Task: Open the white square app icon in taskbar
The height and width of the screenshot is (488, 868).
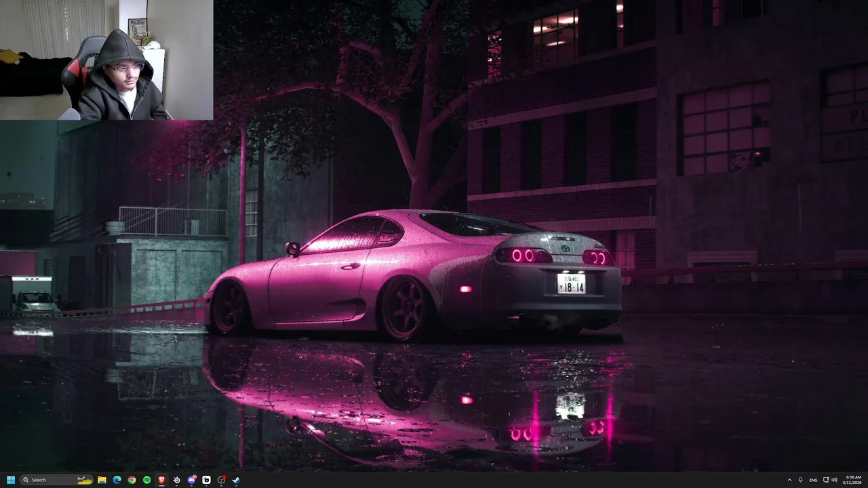Action: point(206,480)
